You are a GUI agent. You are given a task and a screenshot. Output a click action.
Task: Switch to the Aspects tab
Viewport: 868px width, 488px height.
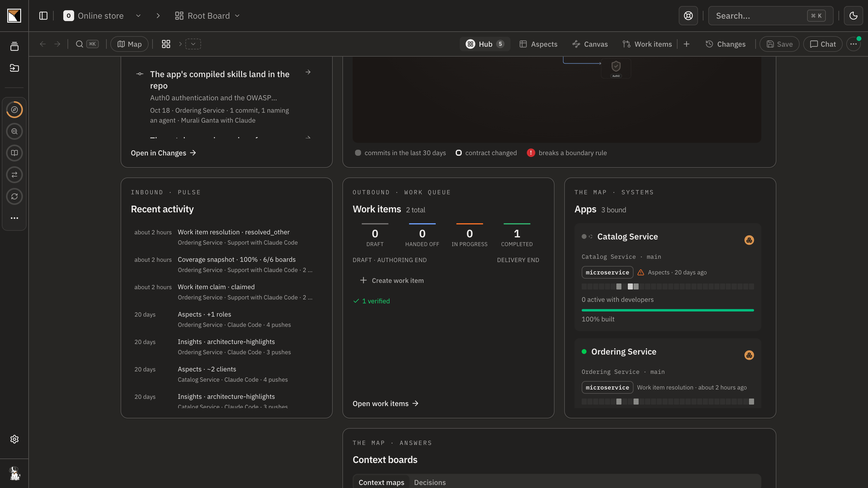538,44
